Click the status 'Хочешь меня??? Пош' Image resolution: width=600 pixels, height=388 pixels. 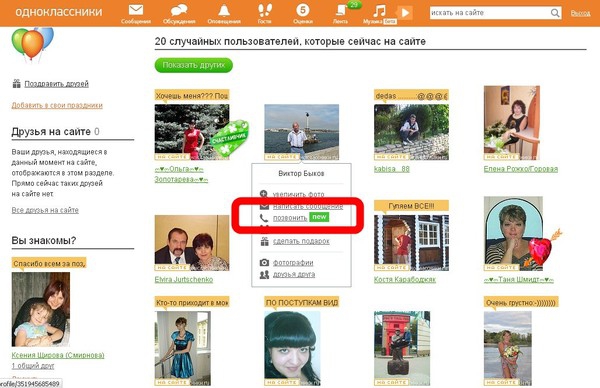point(192,96)
